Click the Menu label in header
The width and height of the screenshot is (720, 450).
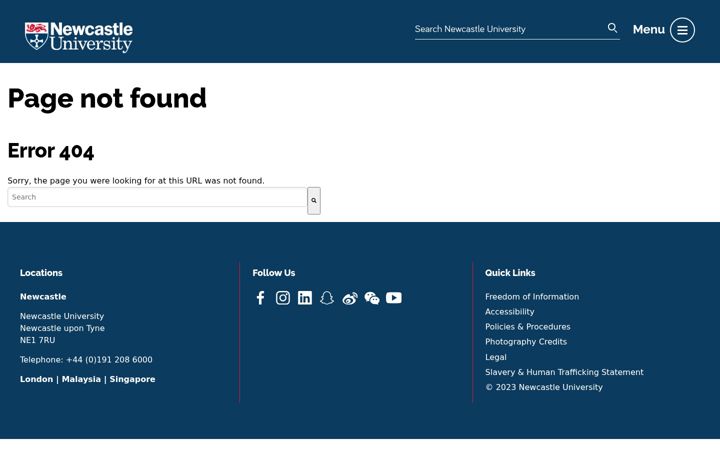point(648,29)
